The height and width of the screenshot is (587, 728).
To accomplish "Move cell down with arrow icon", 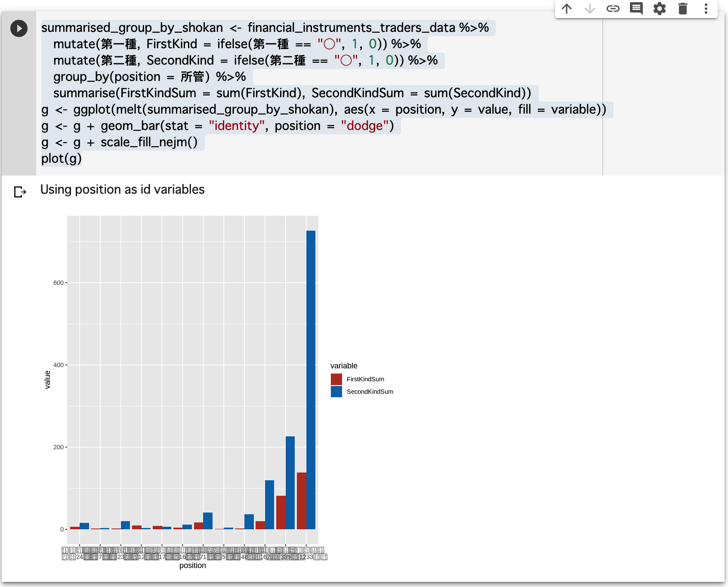I will pyautogui.click(x=590, y=9).
